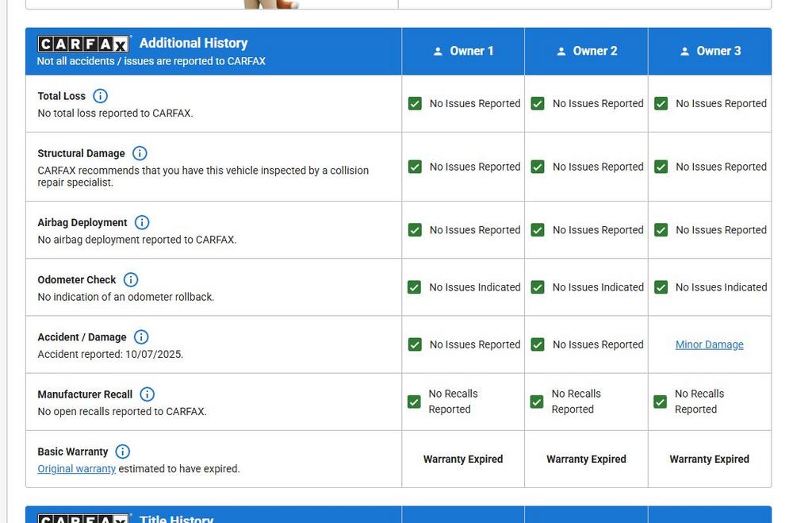Click Owner 2 'No Recalls Reported' text
The width and height of the screenshot is (812, 523).
576,402
